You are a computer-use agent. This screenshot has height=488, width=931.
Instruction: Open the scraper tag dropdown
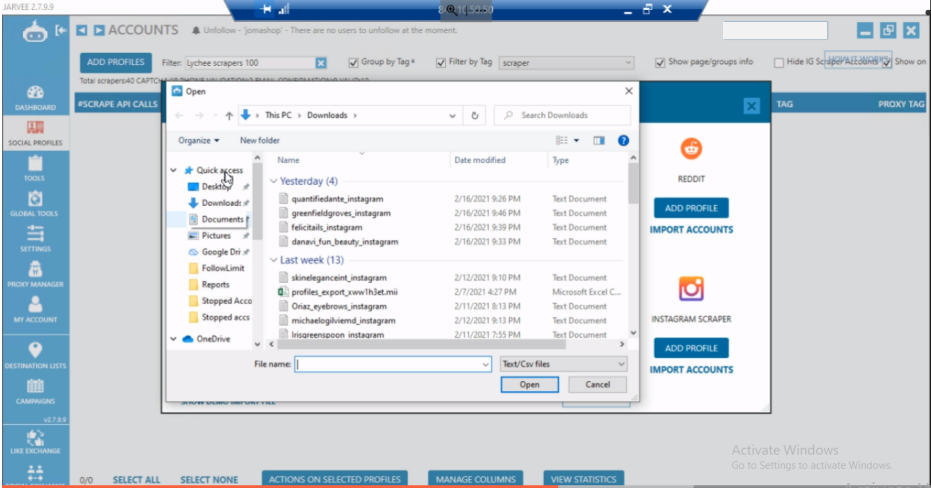(x=566, y=63)
